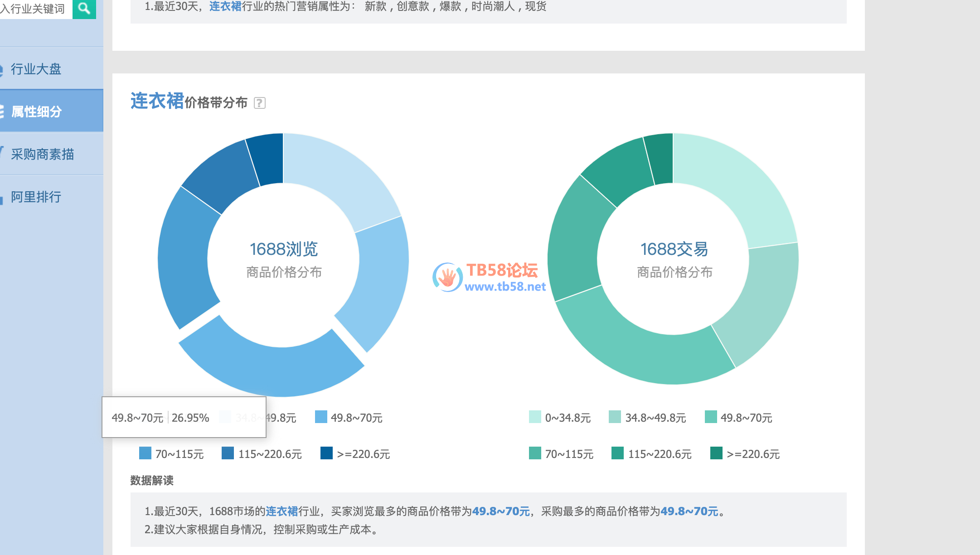Image resolution: width=980 pixels, height=555 pixels.
Task: Click in the industry keyword search field
Action: click(35, 8)
